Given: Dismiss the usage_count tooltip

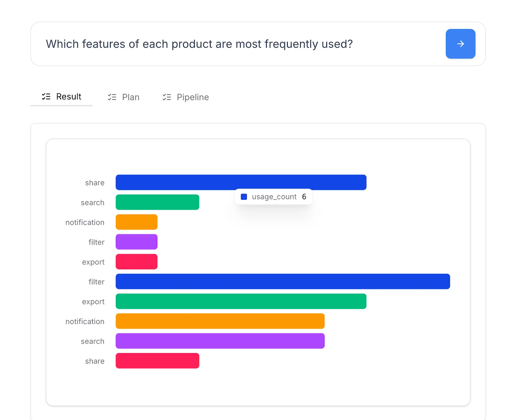Looking at the screenshot, I should (x=273, y=197).
